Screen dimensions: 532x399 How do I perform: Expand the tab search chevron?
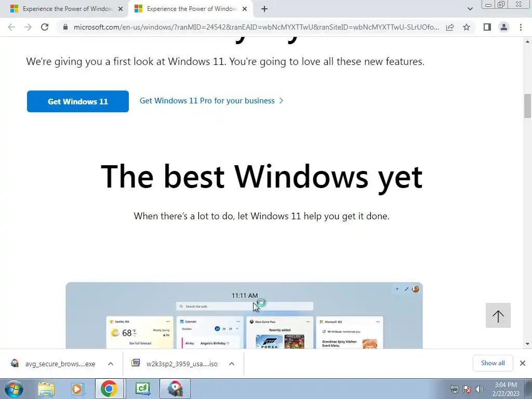pyautogui.click(x=470, y=9)
